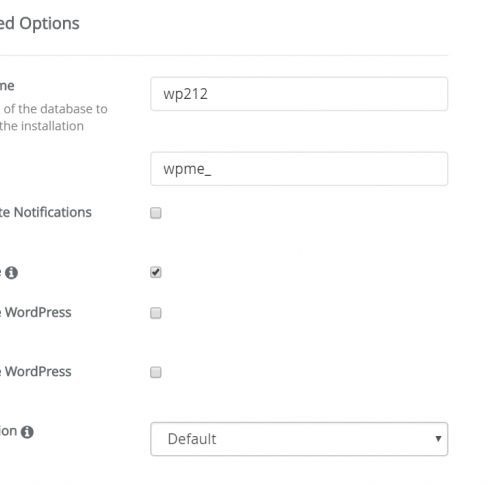Focus the database name field containing wp212
This screenshot has width=494, height=498.
click(x=299, y=94)
